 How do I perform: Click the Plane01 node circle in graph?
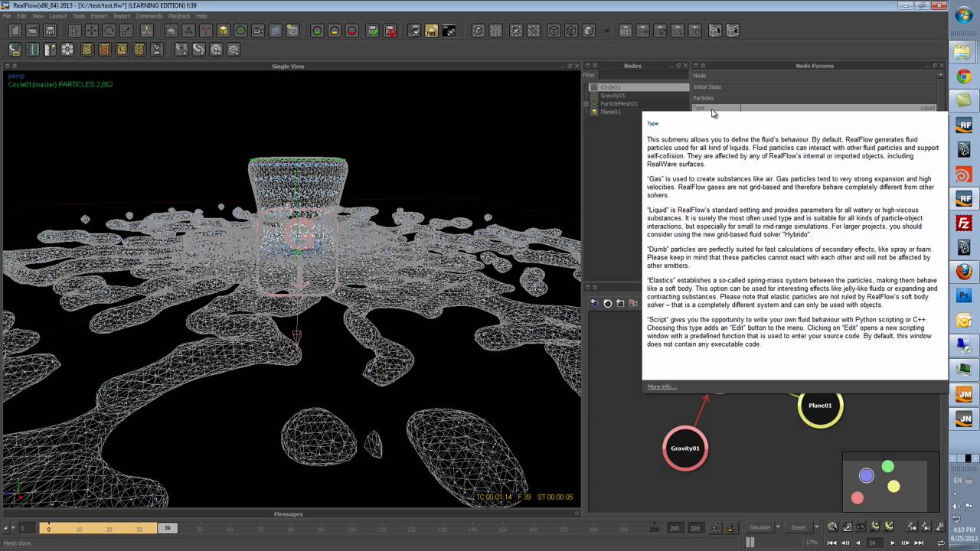pyautogui.click(x=820, y=406)
